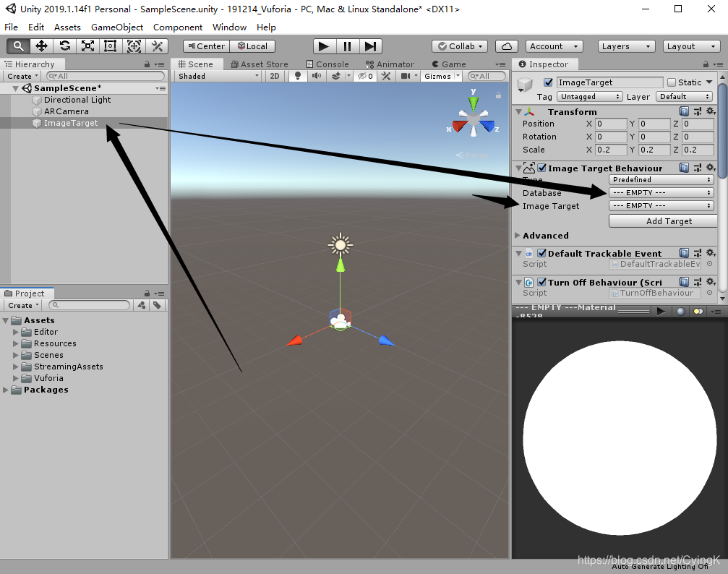Toggle scene effects image icon

click(x=335, y=76)
